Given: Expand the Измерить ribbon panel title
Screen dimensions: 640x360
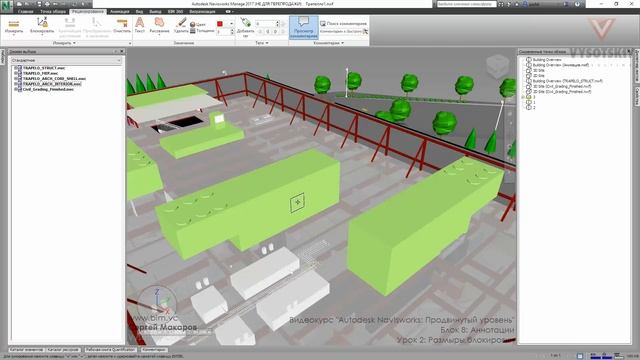Looking at the screenshot, I should pos(64,43).
